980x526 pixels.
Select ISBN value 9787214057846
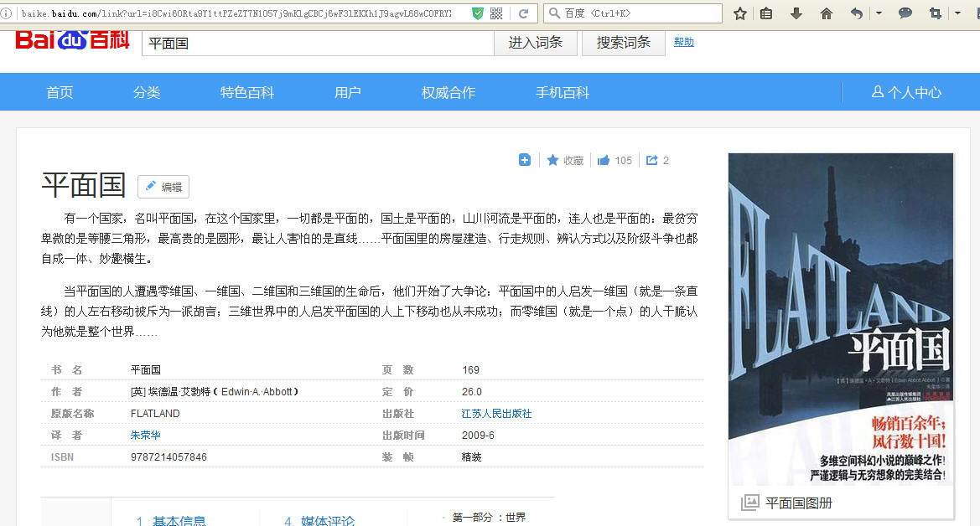(169, 457)
